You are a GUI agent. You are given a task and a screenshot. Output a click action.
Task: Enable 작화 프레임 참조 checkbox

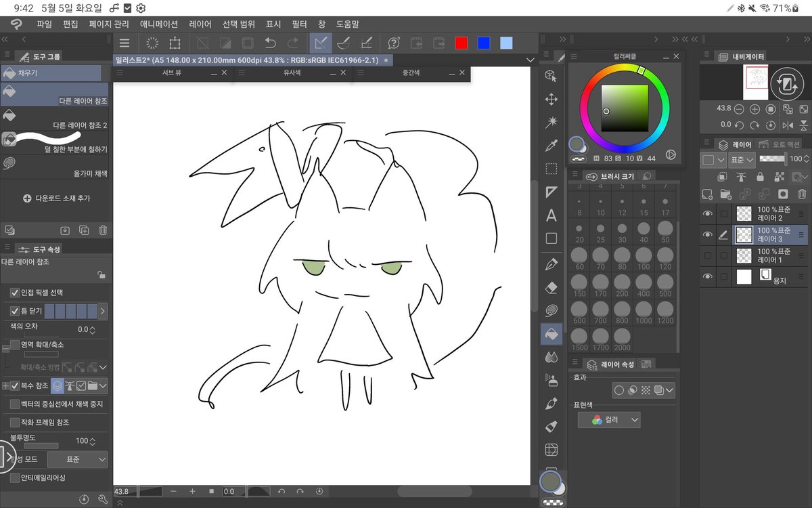[15, 422]
